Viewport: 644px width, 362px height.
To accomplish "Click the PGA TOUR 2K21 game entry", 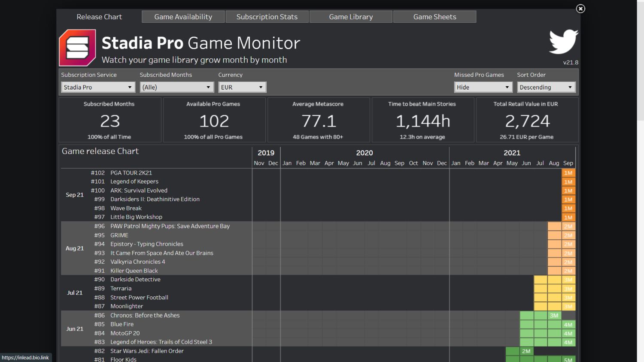I will [131, 173].
